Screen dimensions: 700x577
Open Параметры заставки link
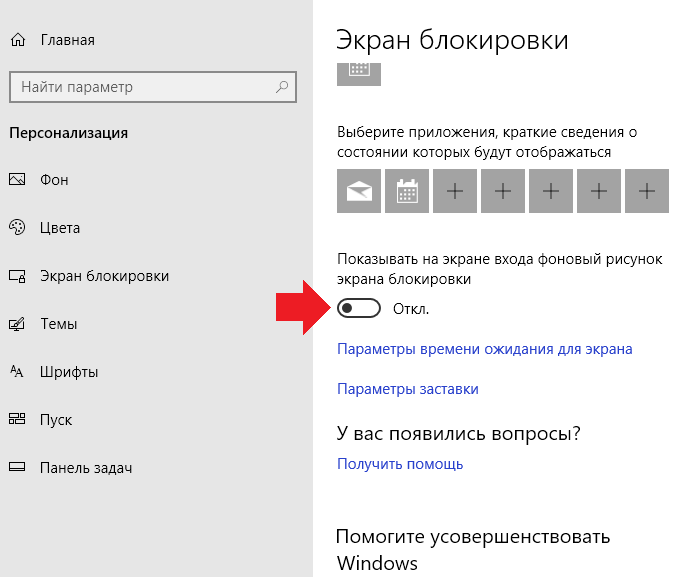click(x=408, y=389)
